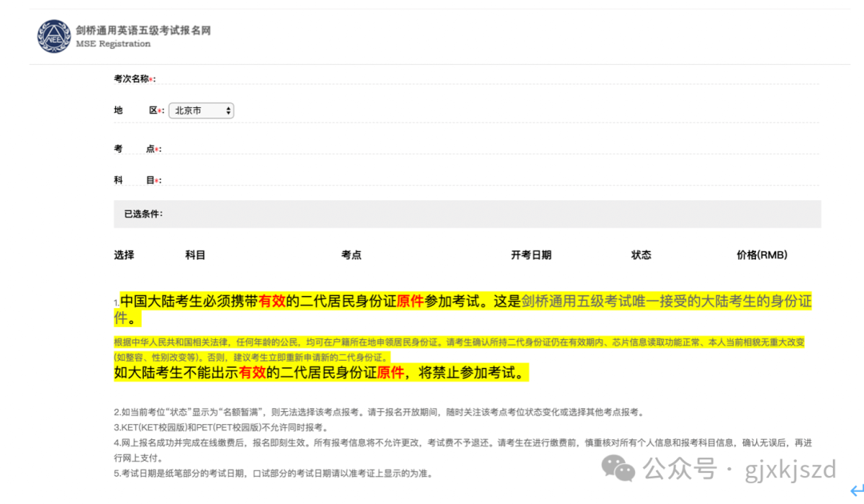
Task: Click the 考点 column header
Action: point(351,255)
